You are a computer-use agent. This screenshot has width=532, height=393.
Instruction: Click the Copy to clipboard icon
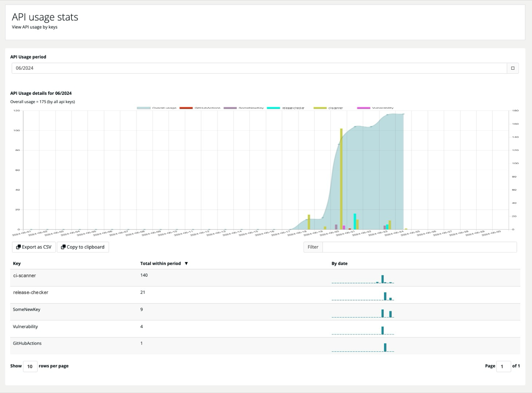click(x=63, y=247)
